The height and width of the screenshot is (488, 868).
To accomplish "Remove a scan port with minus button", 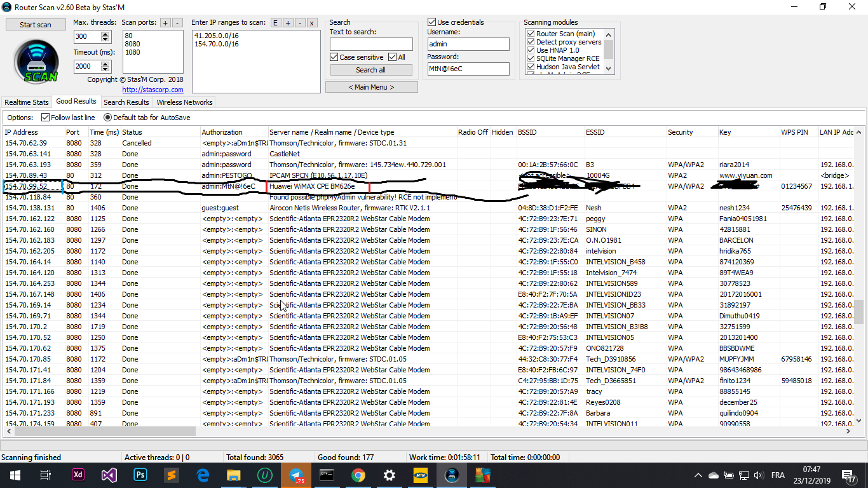I will pyautogui.click(x=177, y=23).
